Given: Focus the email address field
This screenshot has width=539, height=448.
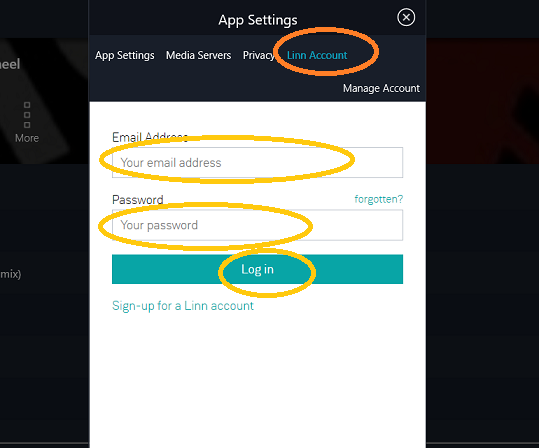Looking at the screenshot, I should pos(257,163).
